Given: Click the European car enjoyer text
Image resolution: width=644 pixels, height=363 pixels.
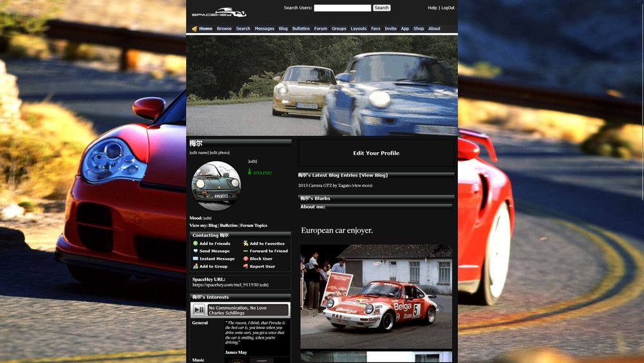Looking at the screenshot, I should [337, 230].
